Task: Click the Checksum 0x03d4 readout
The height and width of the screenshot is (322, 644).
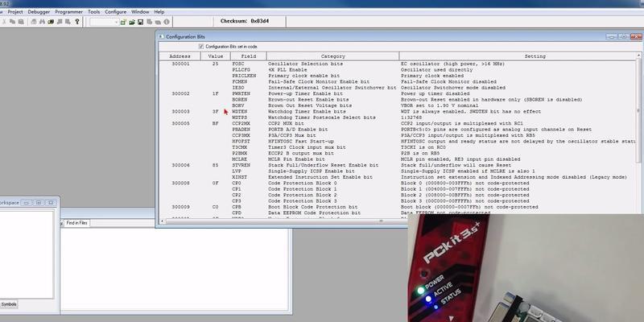Action: (245, 21)
